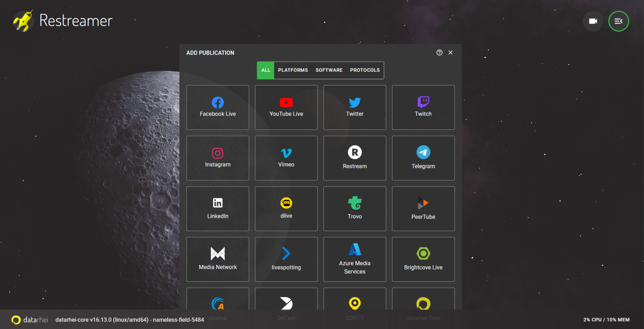644x329 pixels.
Task: Select the dlive streaming service
Action: tap(286, 209)
